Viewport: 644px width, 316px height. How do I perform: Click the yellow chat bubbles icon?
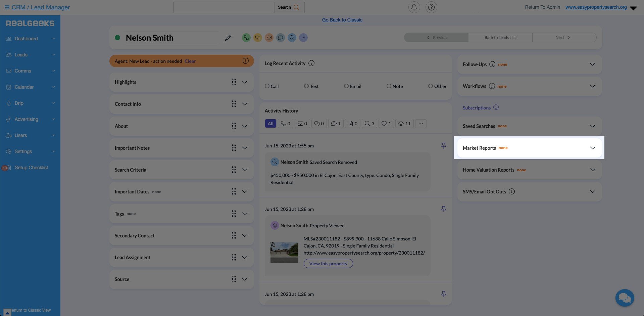[x=257, y=38]
